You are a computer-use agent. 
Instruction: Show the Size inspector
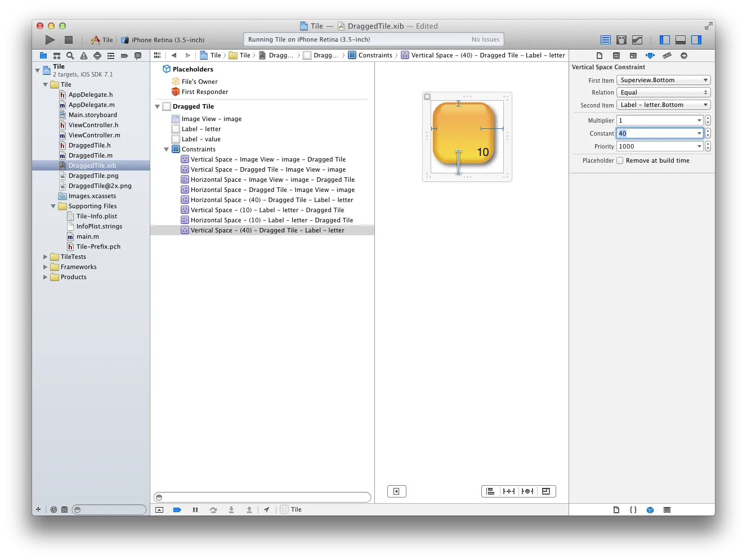[667, 56]
